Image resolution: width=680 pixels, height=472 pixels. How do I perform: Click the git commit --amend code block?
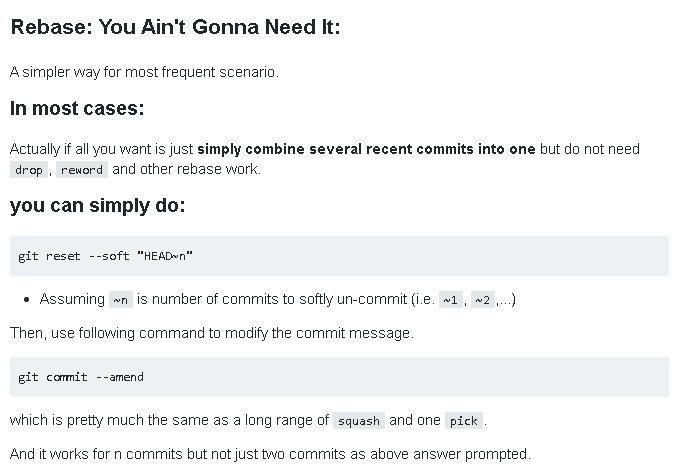(x=339, y=377)
